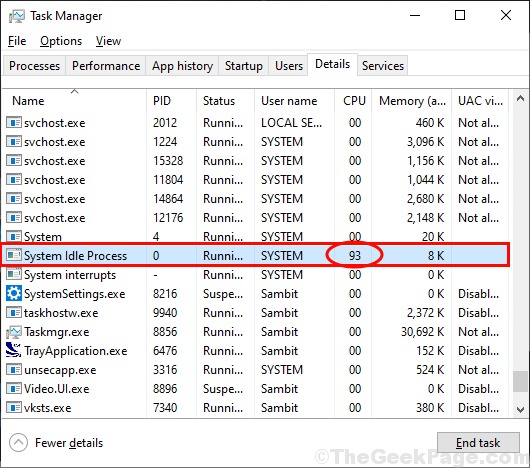Image resolution: width=530 pixels, height=468 pixels.
Task: Select the System Idle Process name
Action: [x=75, y=256]
